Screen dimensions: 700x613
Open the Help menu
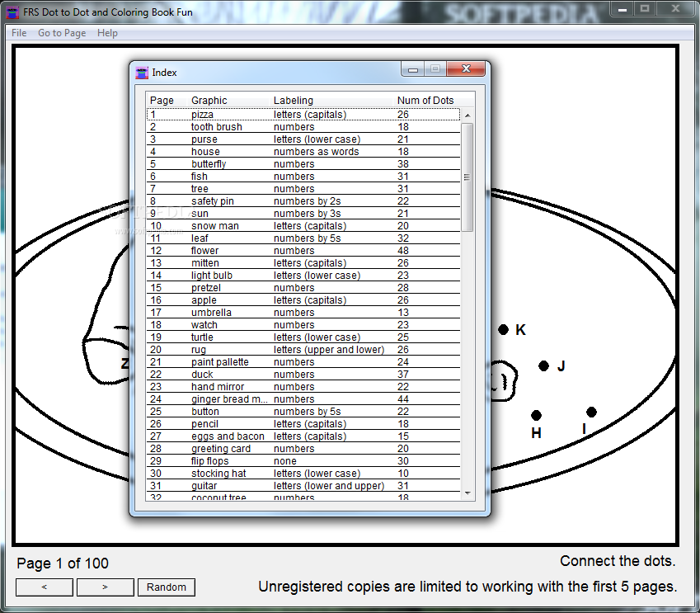tap(107, 33)
